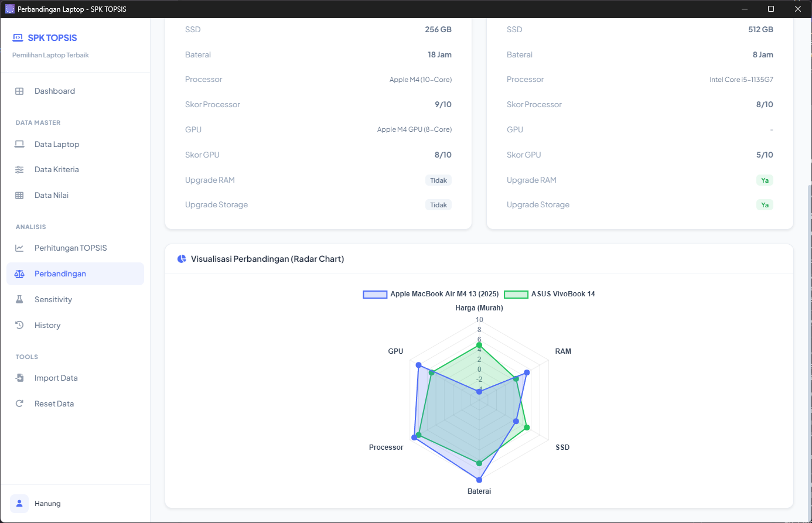Click the Reset Data rotate icon
The height and width of the screenshot is (523, 812).
point(19,404)
